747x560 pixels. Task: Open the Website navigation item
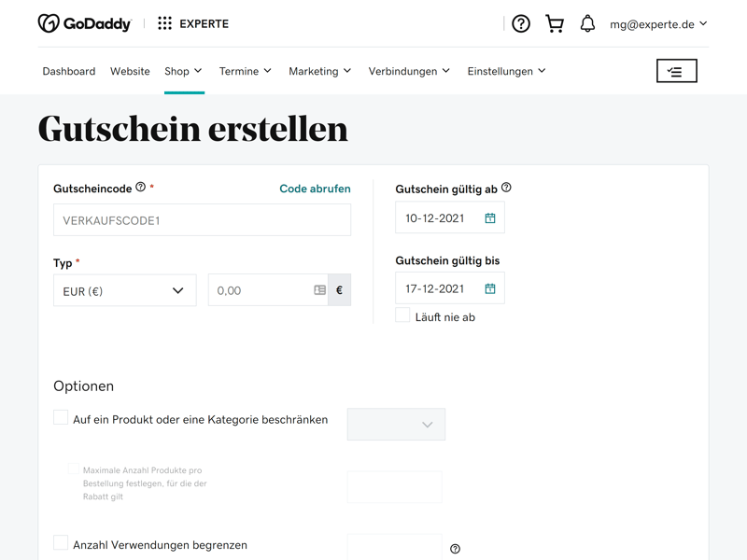[130, 71]
